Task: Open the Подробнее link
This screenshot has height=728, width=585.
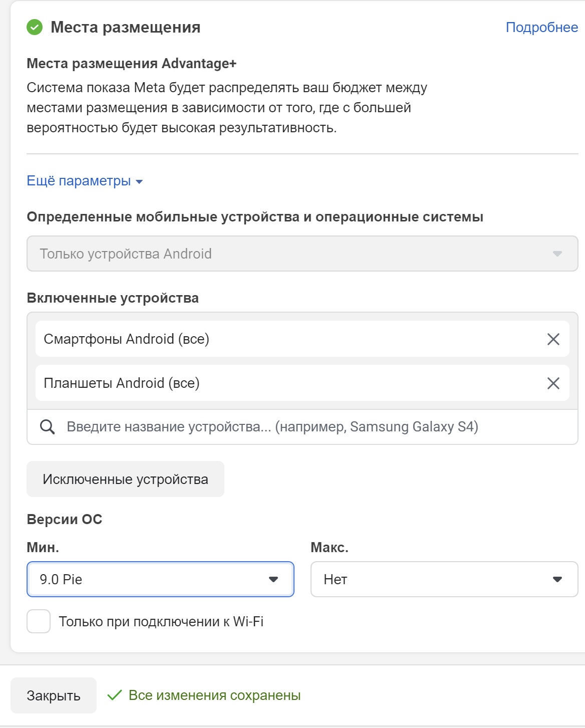Action: click(542, 27)
